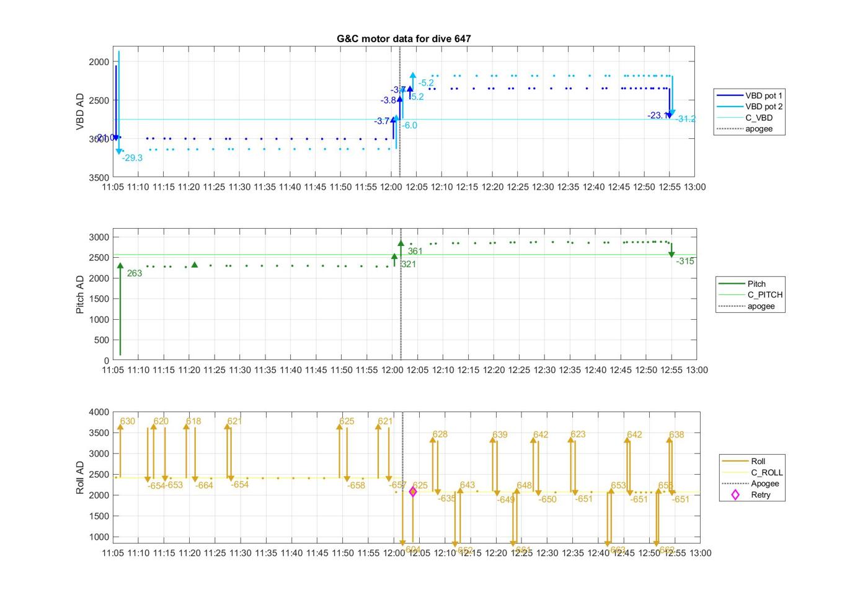The height and width of the screenshot is (611, 868).
Task: Select 'C_PITCH' legend entry
Action: 751,295
